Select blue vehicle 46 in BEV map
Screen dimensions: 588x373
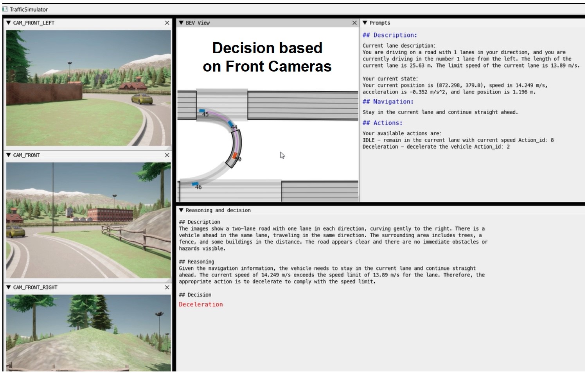coord(194,183)
